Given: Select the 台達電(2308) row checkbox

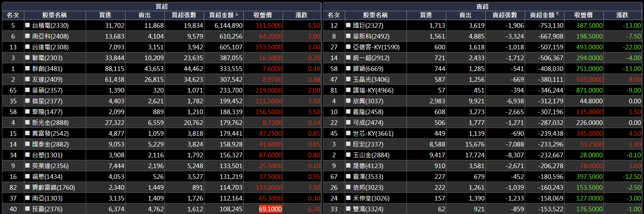Looking at the screenshot, I should tap(27, 47).
